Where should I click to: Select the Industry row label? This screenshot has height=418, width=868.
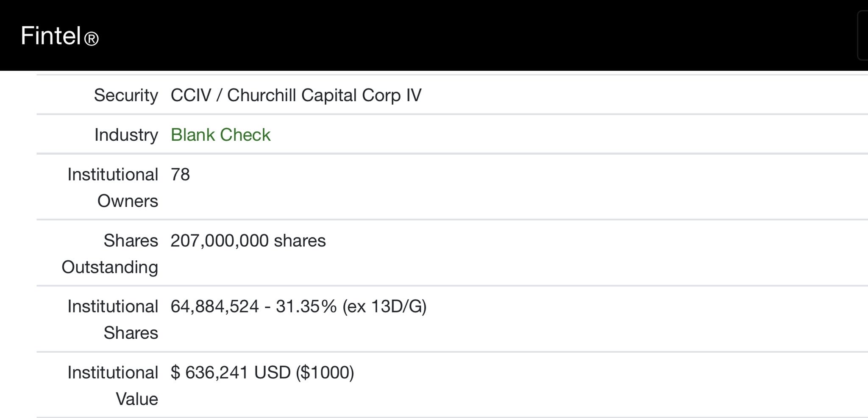(x=126, y=135)
